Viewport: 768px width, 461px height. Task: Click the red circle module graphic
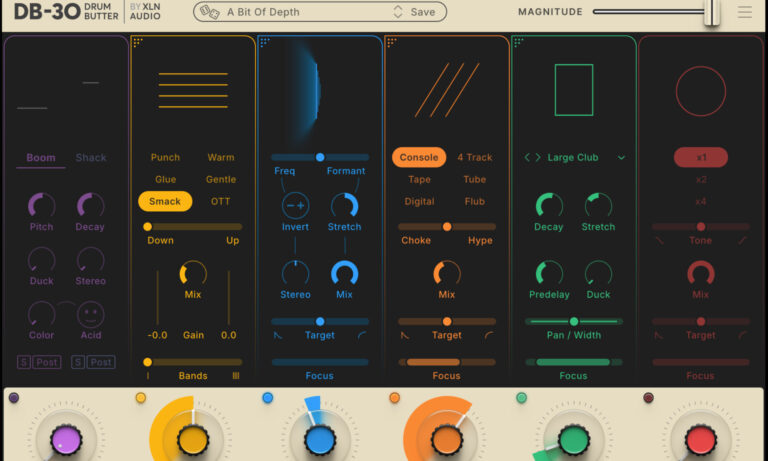point(700,91)
